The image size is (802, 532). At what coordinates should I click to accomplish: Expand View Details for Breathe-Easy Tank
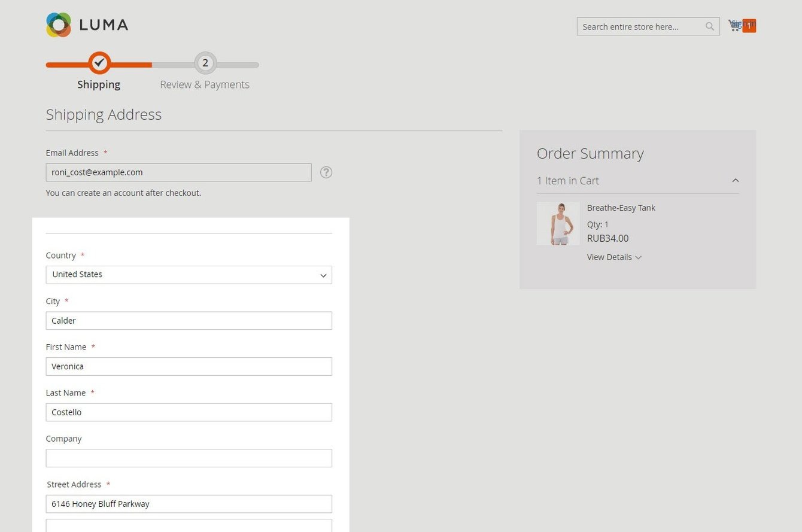point(614,257)
